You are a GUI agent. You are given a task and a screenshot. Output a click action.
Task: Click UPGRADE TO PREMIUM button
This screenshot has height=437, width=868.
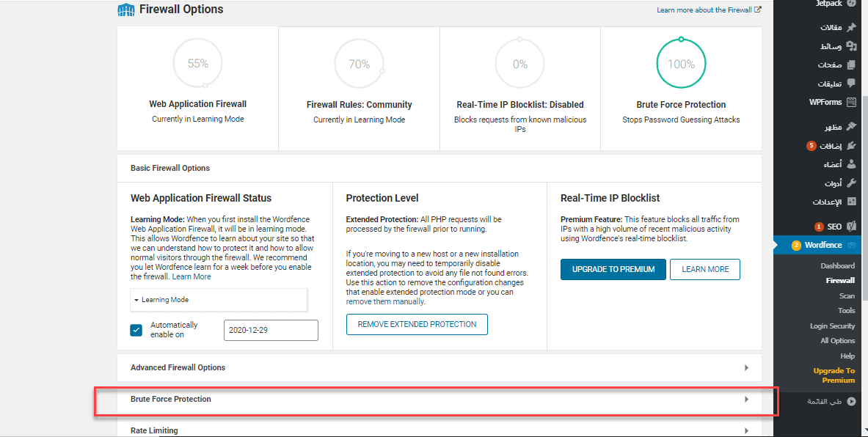613,269
